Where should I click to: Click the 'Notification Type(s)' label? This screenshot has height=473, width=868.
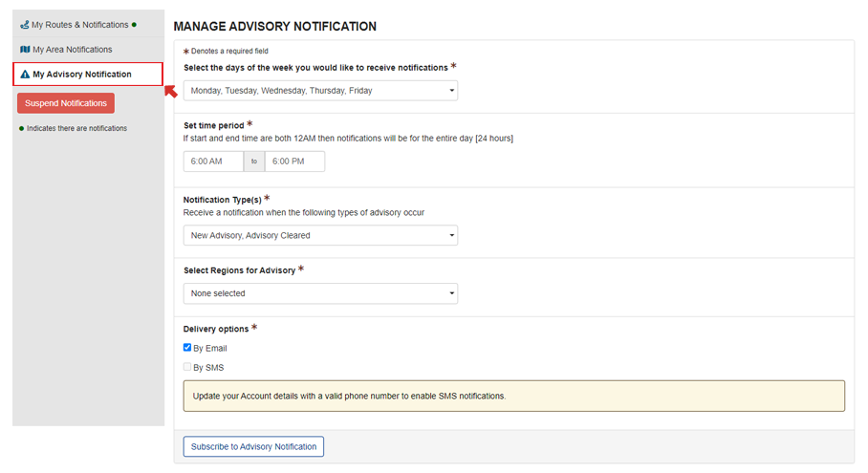(222, 200)
